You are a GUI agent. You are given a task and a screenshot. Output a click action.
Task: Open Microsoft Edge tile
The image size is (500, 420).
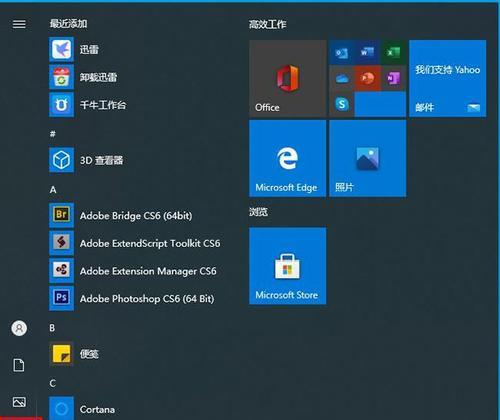click(x=288, y=158)
